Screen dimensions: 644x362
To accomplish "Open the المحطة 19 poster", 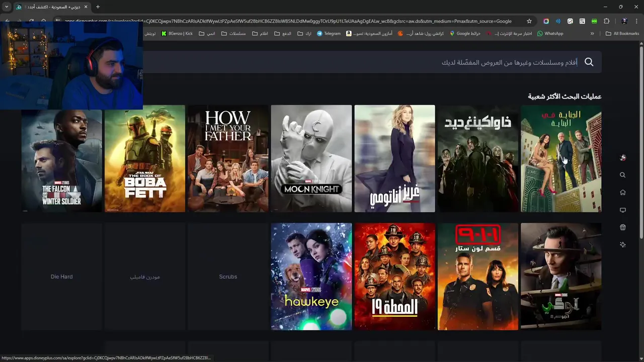I will (x=394, y=277).
